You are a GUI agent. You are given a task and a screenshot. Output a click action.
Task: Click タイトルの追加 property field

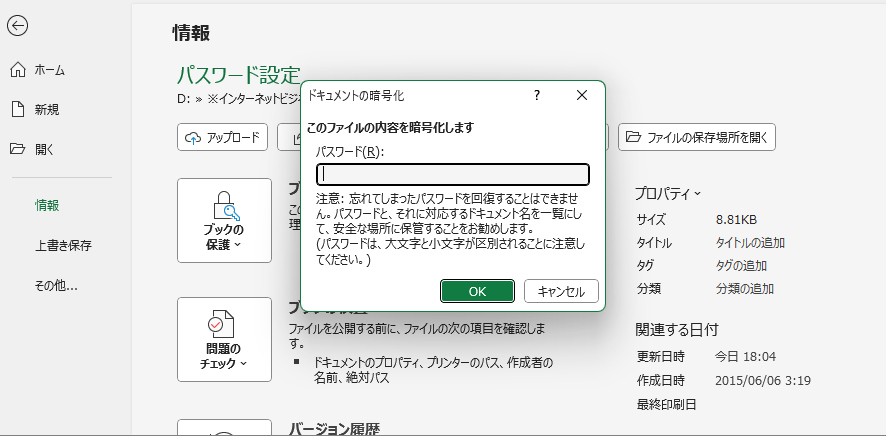[x=750, y=242]
